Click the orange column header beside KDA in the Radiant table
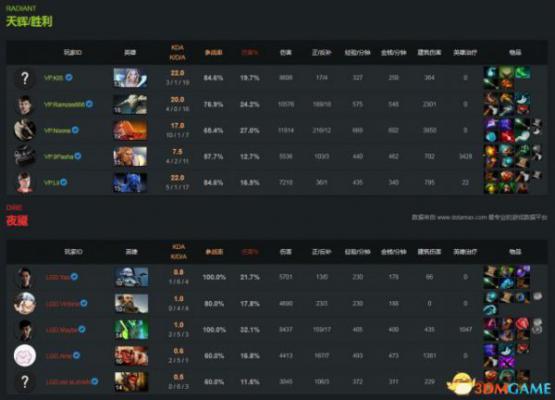 [213, 52]
